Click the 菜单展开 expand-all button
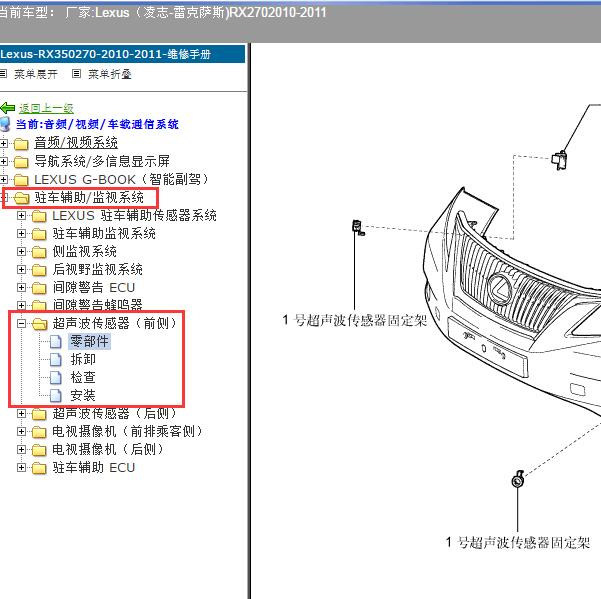Screen dimensions: 601x599 (36, 74)
